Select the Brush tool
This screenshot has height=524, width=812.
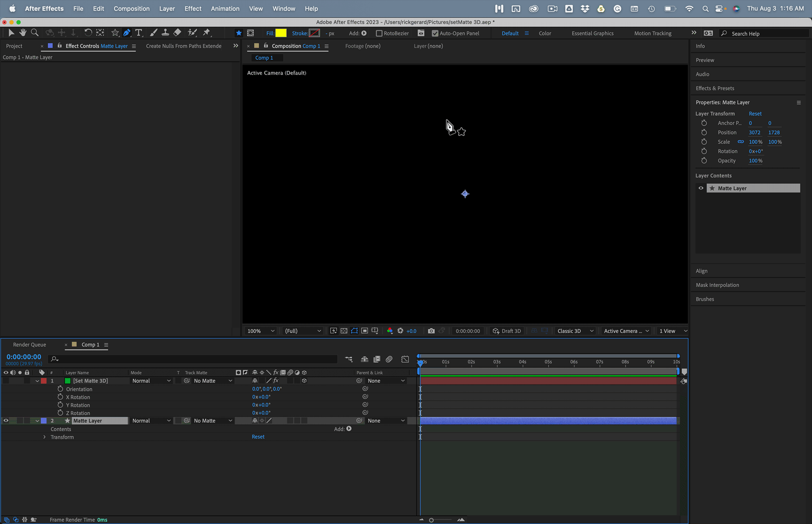pyautogui.click(x=153, y=32)
